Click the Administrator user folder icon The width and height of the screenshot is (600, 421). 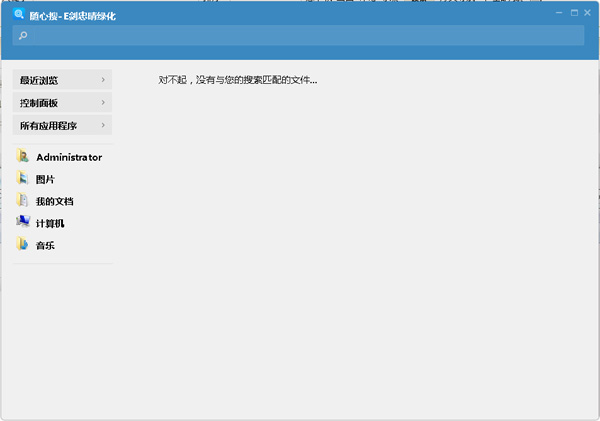tap(23, 156)
